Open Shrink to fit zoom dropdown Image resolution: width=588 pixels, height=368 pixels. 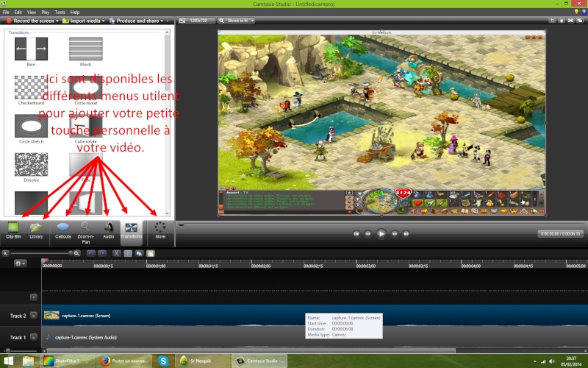click(x=236, y=21)
